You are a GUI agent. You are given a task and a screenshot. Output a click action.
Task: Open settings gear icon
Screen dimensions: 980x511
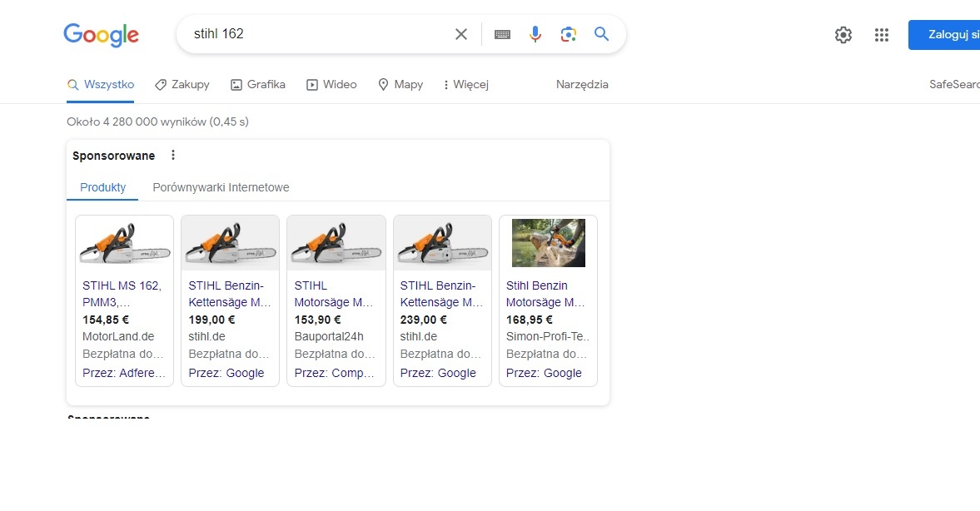(x=843, y=35)
